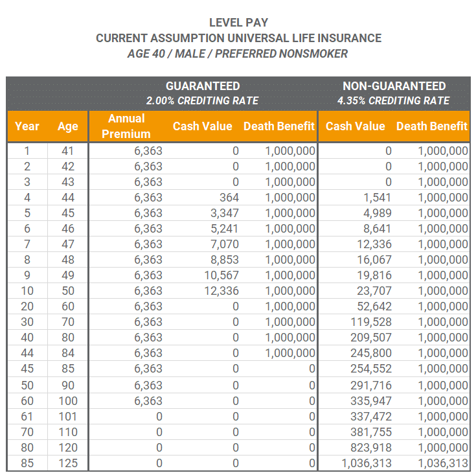Click age 50 in the year 10 row
This screenshot has width=476, height=473.
pyautogui.click(x=68, y=291)
